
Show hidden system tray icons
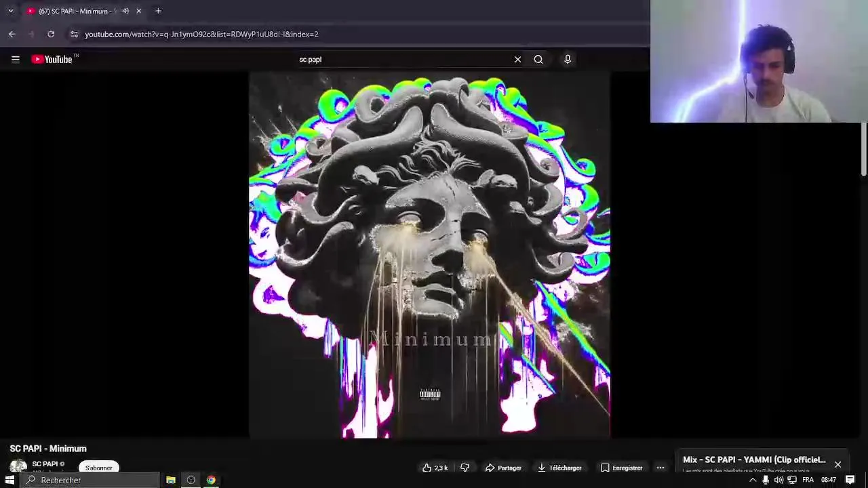pos(753,480)
